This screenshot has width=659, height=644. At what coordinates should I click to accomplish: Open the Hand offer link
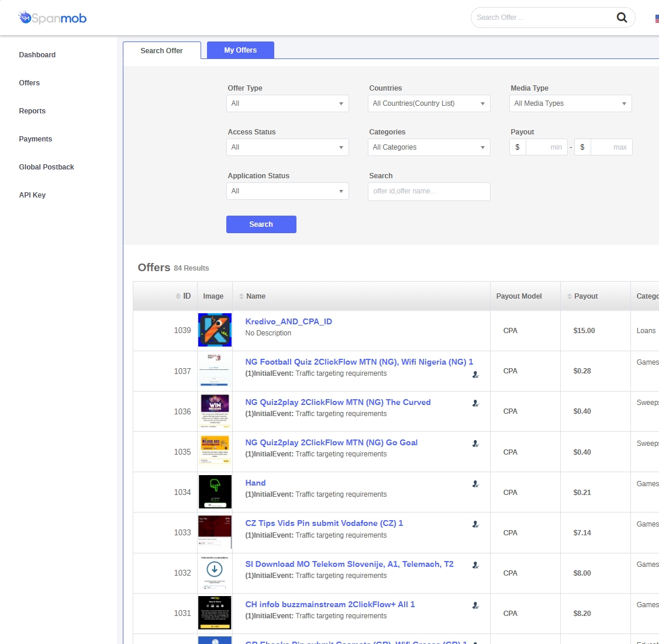point(256,483)
